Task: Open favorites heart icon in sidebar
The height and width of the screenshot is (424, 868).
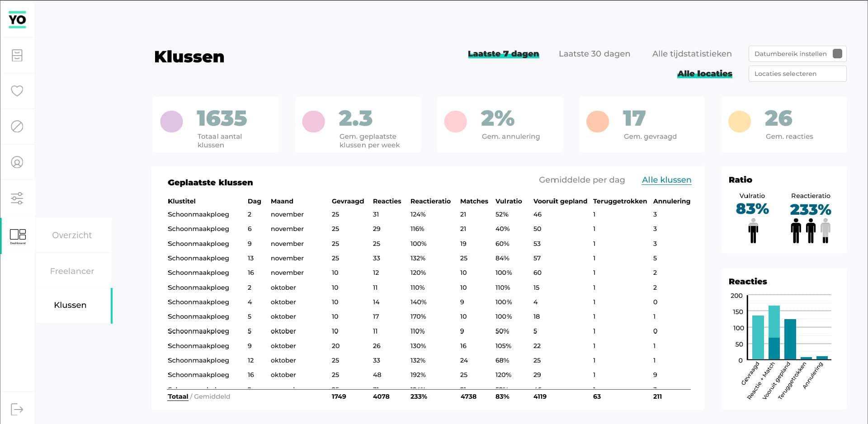Action: pos(17,91)
